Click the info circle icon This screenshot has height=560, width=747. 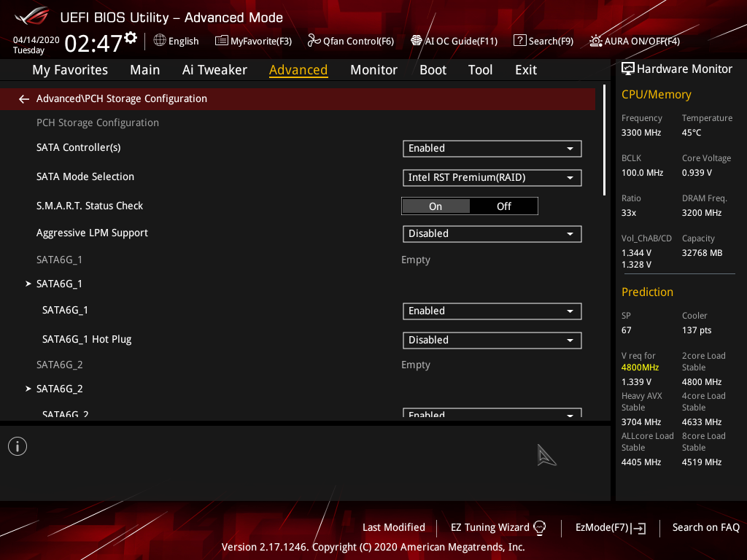(18, 446)
